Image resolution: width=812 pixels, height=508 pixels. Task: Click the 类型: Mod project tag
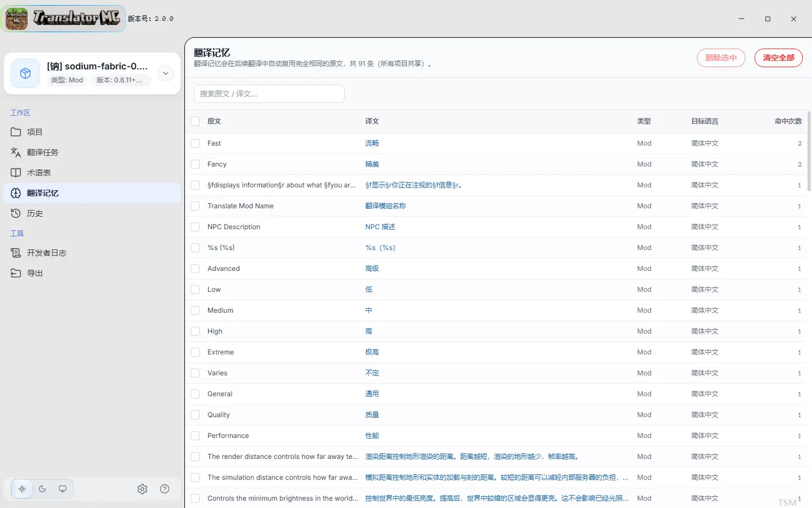[x=67, y=80]
